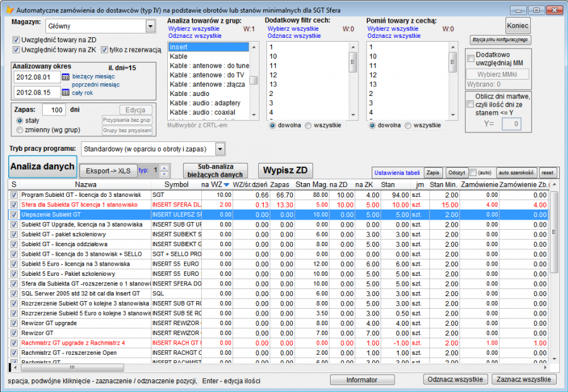Viewport: 568px width, 392px height.
Task: Select 'Kable : antenowe : do TV' group
Action: [x=209, y=75]
